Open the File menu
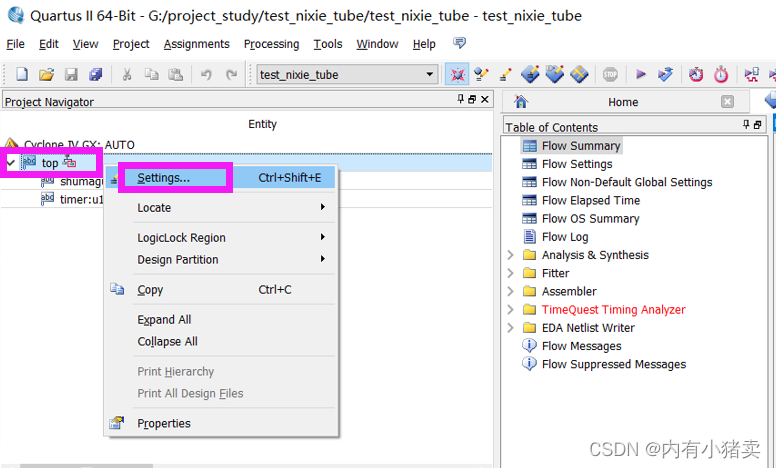 (x=15, y=44)
